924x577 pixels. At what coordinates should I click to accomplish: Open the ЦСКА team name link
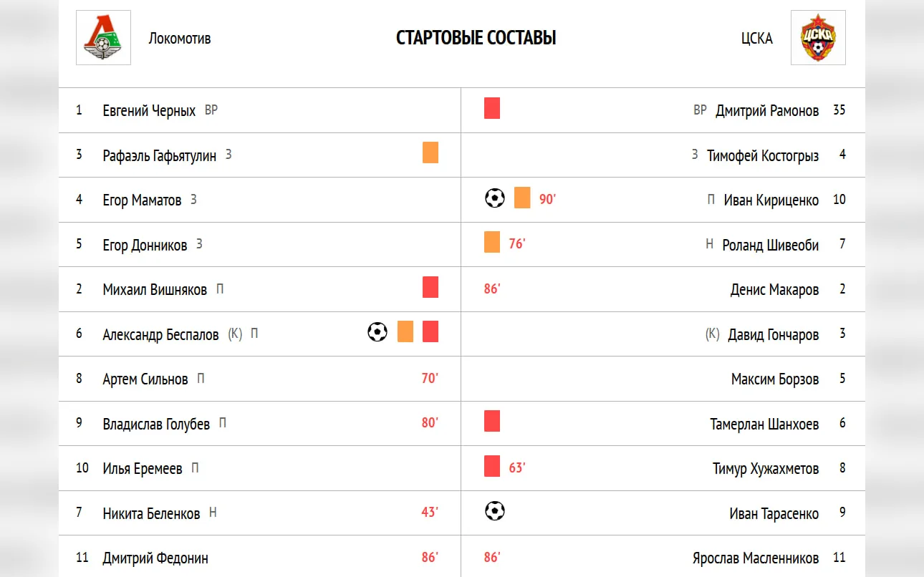point(757,39)
